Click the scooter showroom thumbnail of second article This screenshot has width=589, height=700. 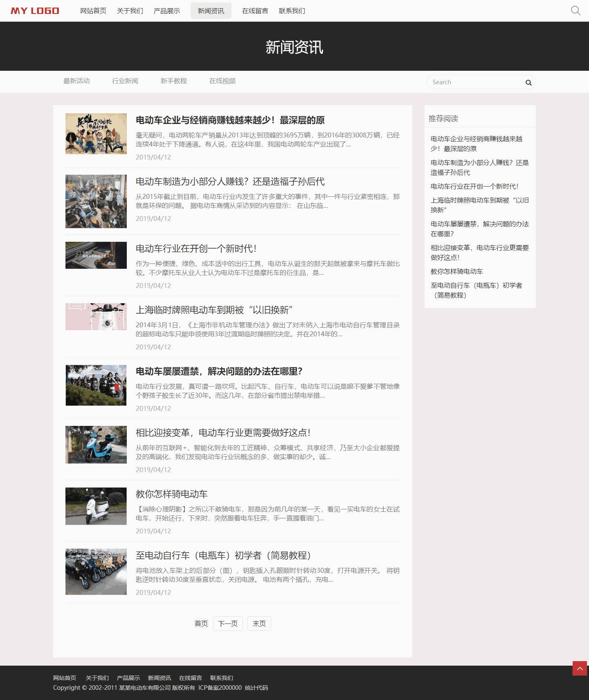pyautogui.click(x=96, y=201)
